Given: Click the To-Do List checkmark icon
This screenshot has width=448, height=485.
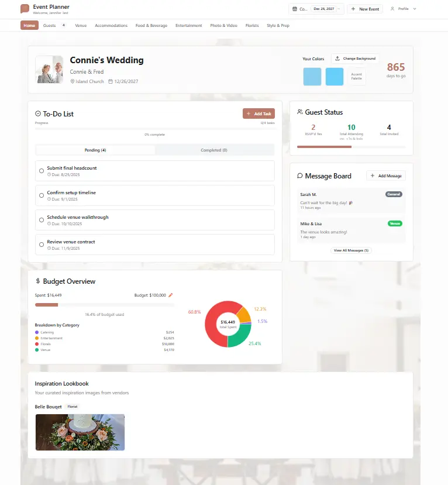Looking at the screenshot, I should pyautogui.click(x=38, y=113).
